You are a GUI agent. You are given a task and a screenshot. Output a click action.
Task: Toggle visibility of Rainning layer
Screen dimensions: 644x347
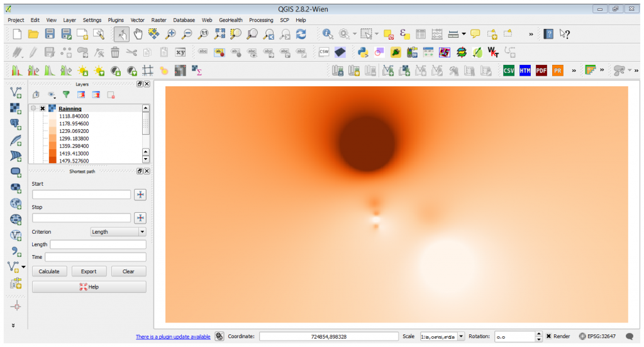click(43, 109)
